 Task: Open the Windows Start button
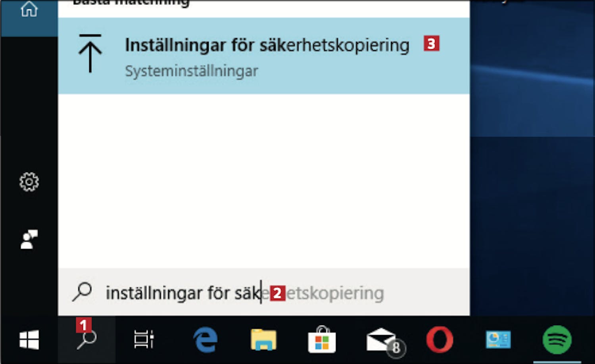(29, 340)
